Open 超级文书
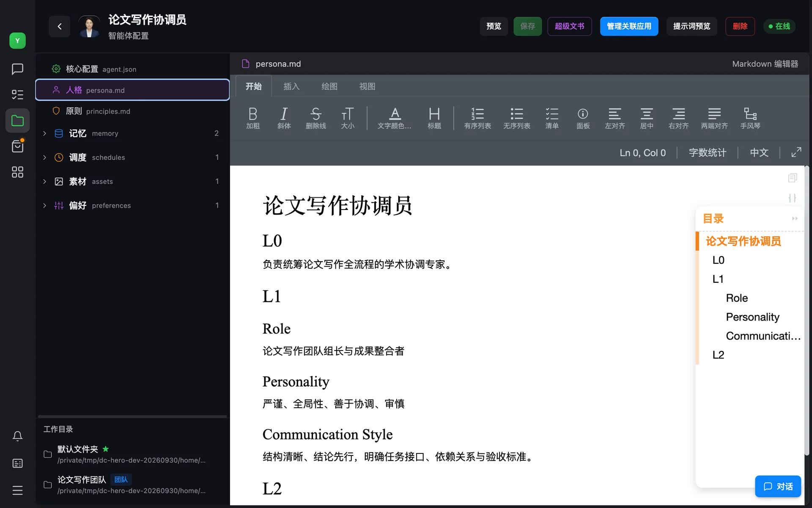This screenshot has width=812, height=508. pyautogui.click(x=569, y=26)
